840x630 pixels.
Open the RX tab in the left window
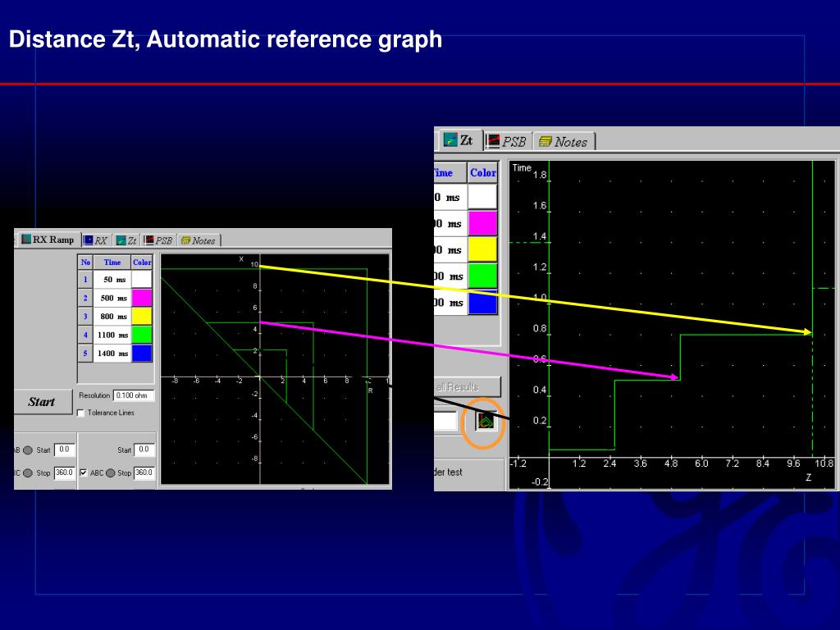point(96,240)
